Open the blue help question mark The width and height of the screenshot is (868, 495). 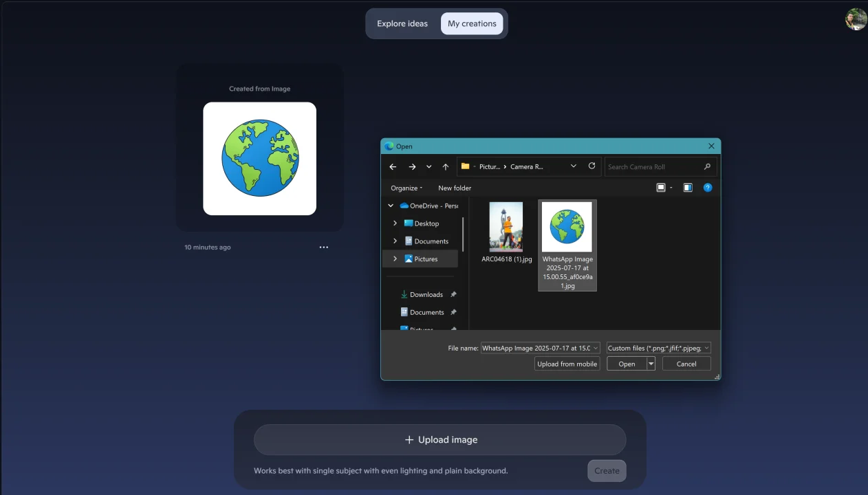(x=708, y=188)
